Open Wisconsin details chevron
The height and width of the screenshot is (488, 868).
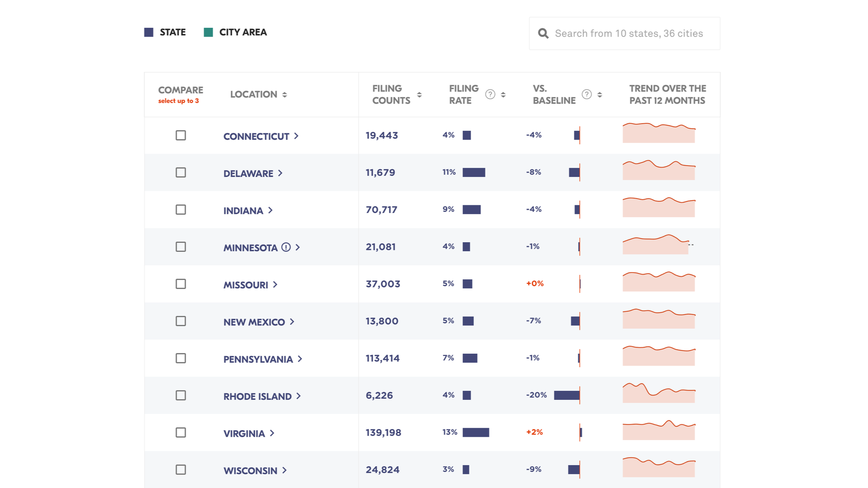[284, 470]
